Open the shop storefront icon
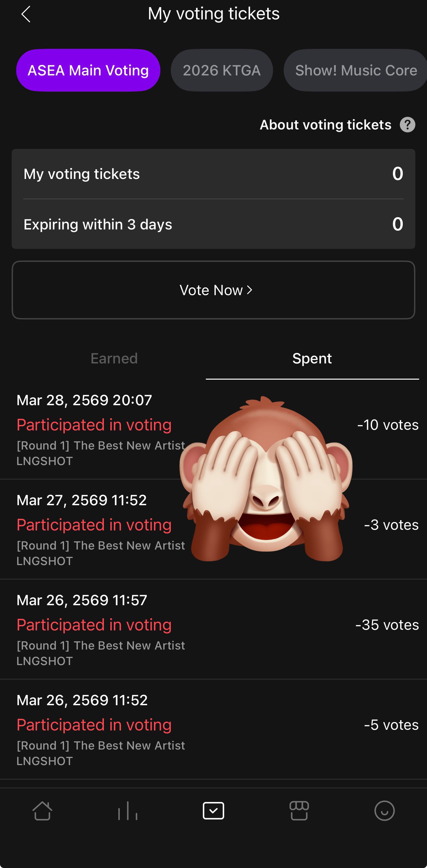The image size is (427, 868). pyautogui.click(x=299, y=810)
